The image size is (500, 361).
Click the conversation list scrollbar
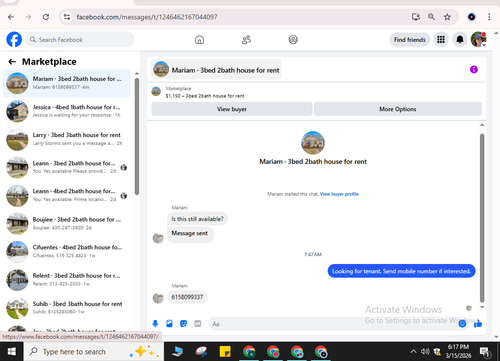pyautogui.click(x=137, y=137)
